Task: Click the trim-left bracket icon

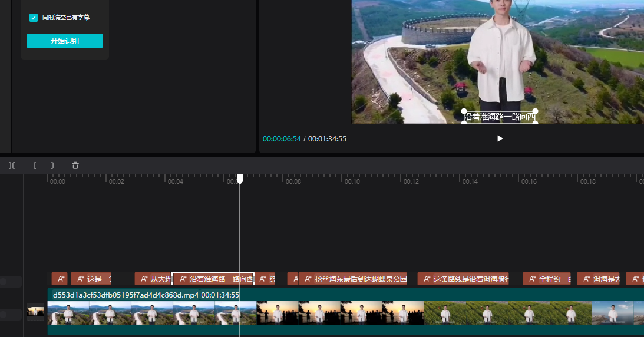Action: pyautogui.click(x=35, y=166)
